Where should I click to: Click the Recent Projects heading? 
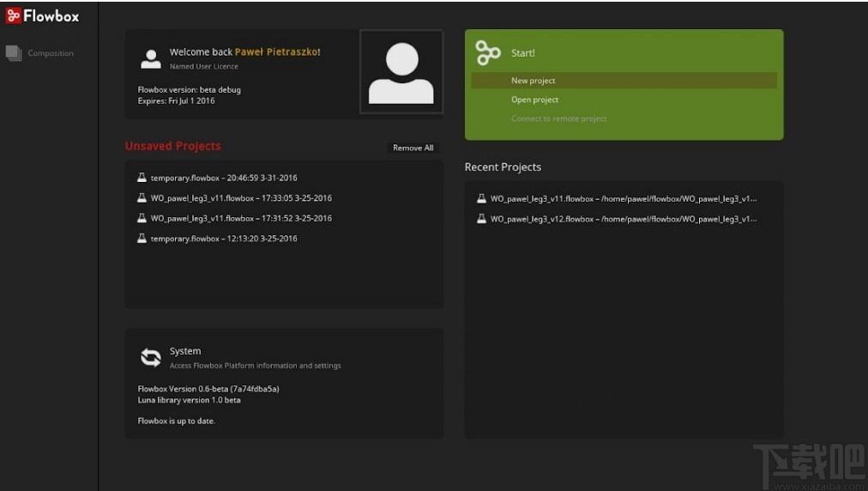(503, 167)
